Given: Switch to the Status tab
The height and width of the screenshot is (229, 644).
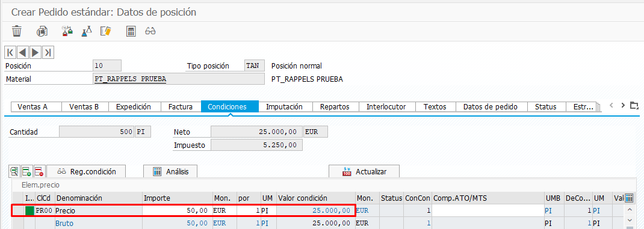Looking at the screenshot, I should pyautogui.click(x=546, y=107).
